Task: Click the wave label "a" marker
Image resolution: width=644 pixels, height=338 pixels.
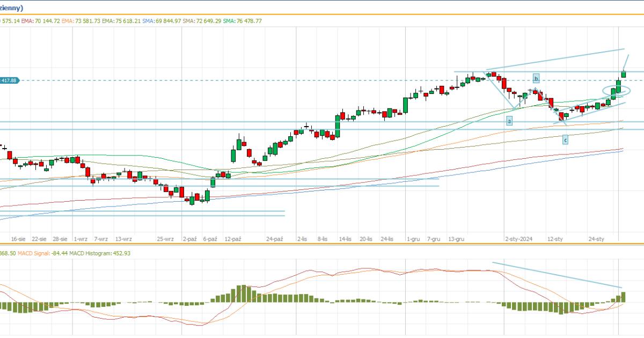Action: (509, 121)
